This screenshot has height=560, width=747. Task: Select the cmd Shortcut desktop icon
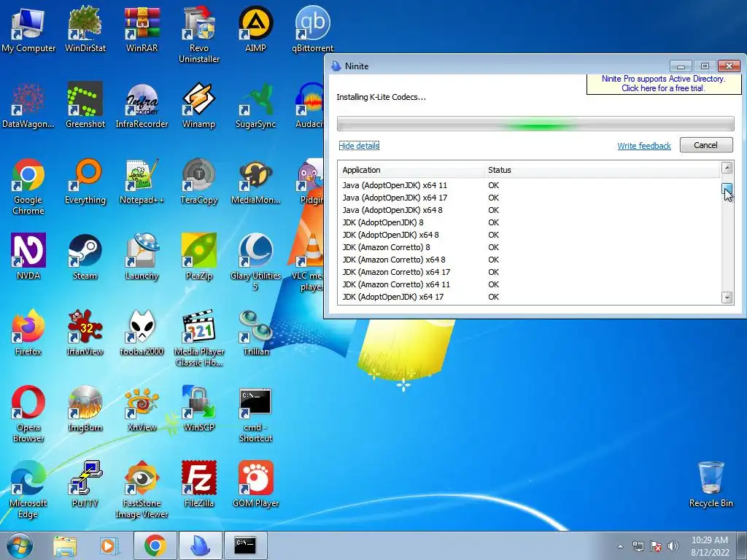tap(255, 414)
